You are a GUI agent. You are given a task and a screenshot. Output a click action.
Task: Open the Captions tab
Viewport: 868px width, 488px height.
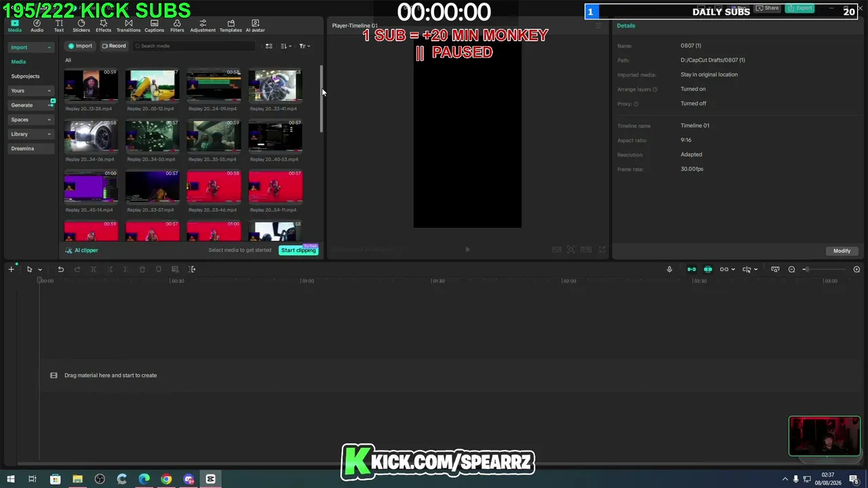coord(154,26)
